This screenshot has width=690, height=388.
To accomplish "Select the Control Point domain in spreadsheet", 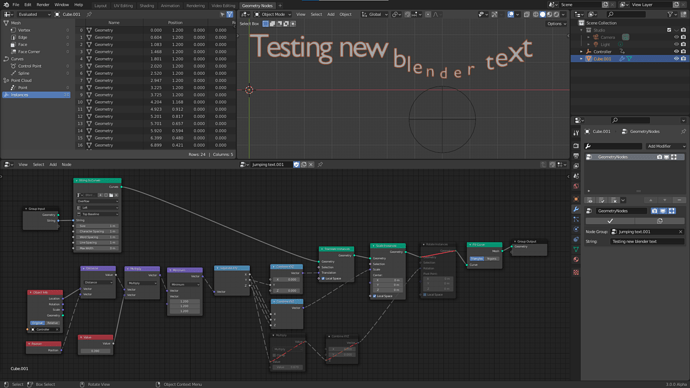I will (x=29, y=66).
